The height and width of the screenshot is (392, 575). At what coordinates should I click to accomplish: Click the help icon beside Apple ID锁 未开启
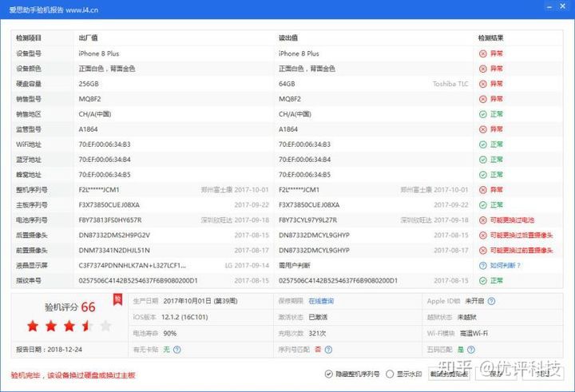[x=492, y=301]
